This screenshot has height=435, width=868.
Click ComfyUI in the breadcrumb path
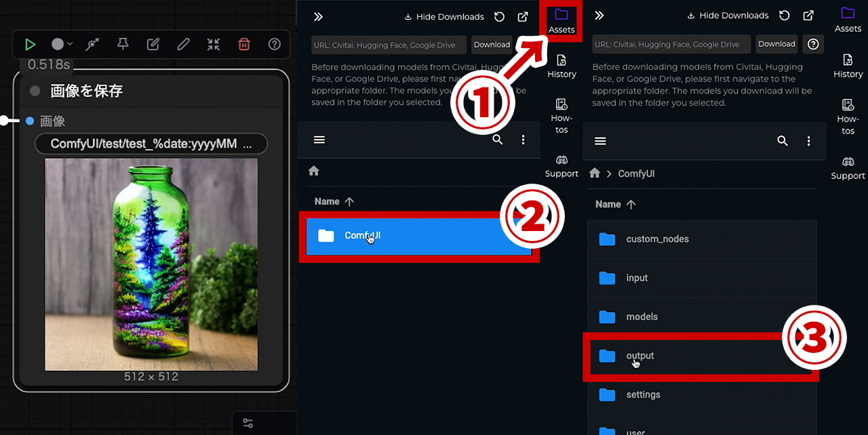[635, 173]
